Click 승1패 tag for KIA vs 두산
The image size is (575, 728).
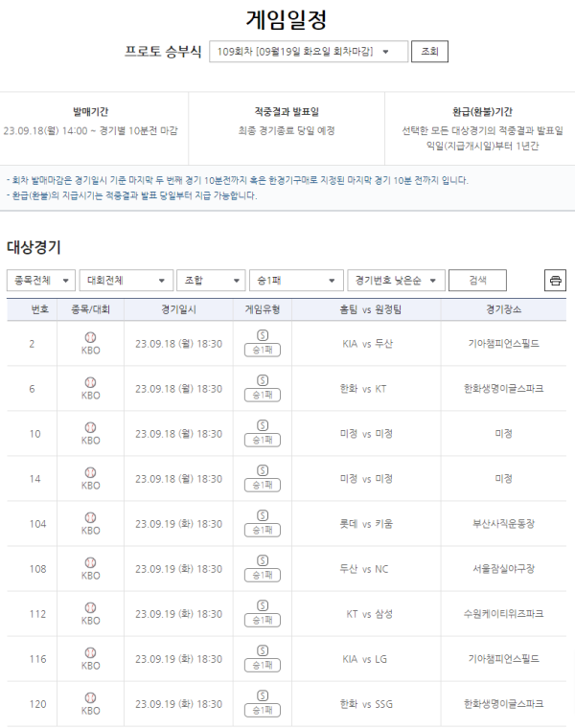(x=263, y=350)
